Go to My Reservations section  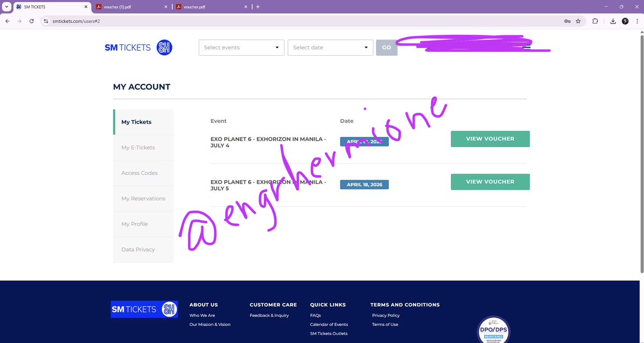tap(143, 199)
